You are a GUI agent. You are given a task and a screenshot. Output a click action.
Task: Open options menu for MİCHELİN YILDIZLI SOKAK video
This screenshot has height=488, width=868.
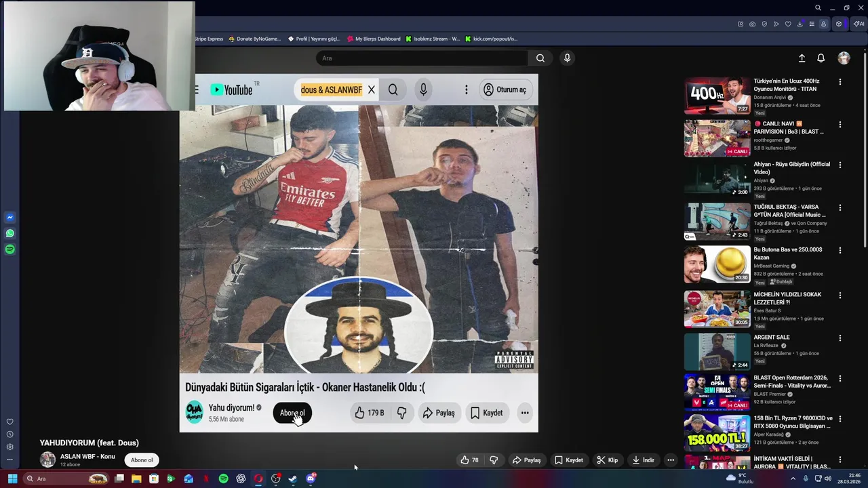coord(840,295)
